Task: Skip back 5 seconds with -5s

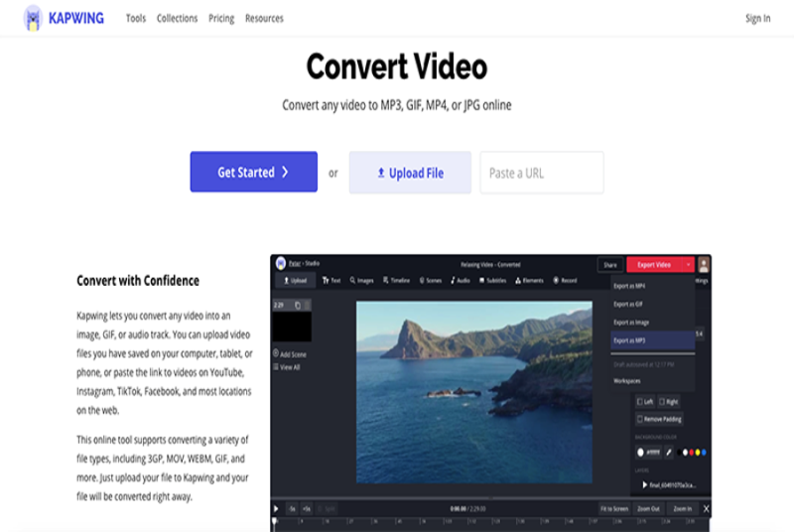Action: tap(292, 509)
